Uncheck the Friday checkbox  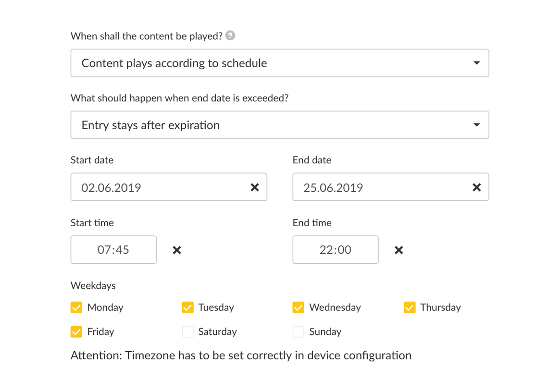pos(76,331)
